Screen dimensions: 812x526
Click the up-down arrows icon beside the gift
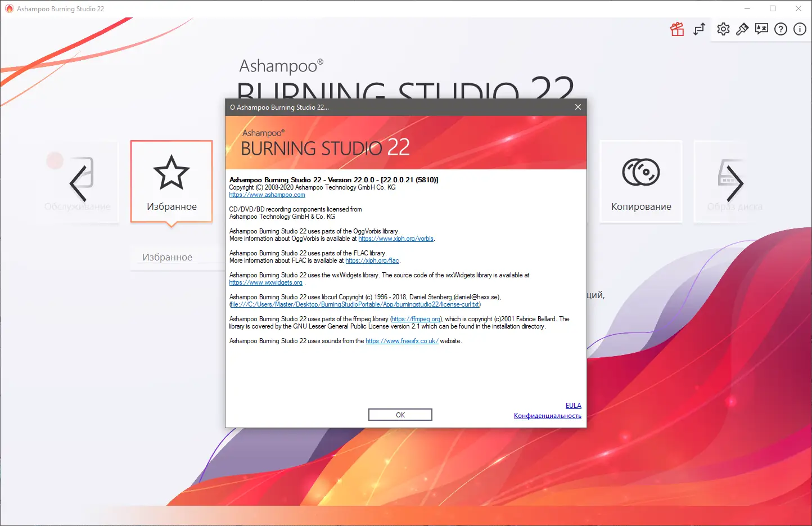[x=699, y=29]
